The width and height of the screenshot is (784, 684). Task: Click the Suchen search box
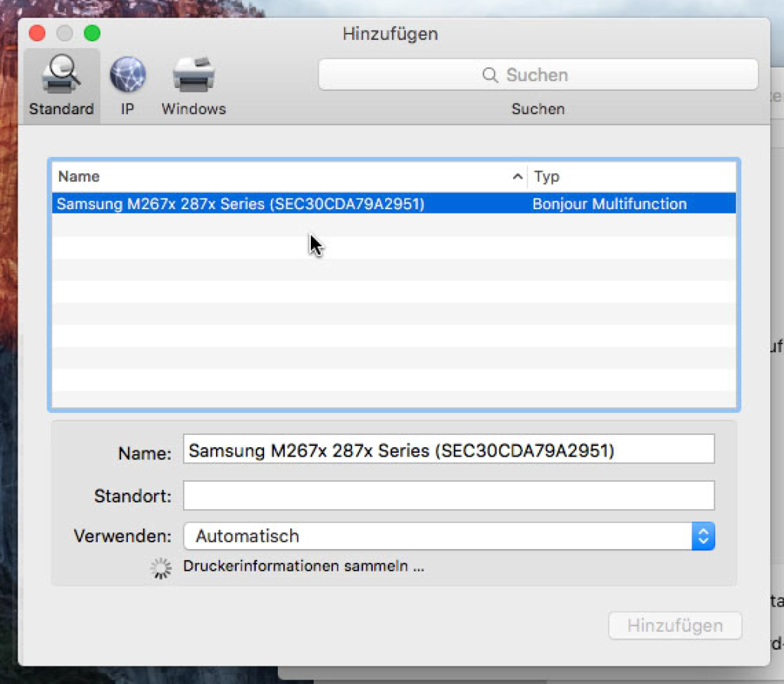538,74
